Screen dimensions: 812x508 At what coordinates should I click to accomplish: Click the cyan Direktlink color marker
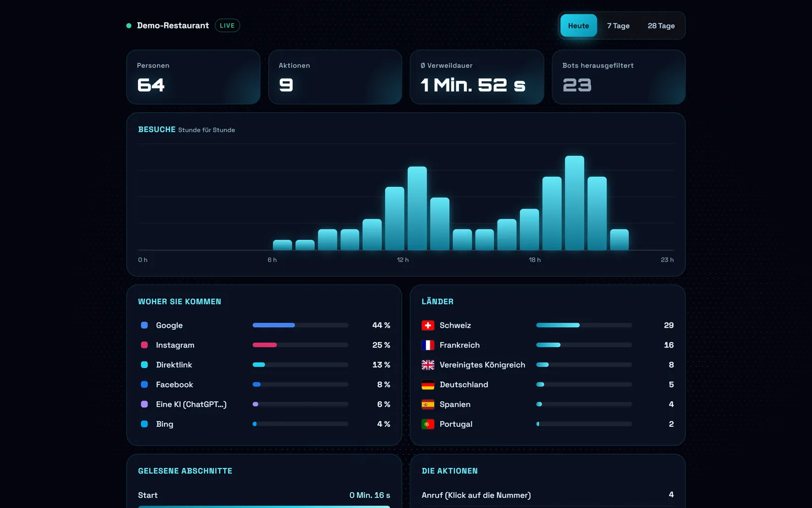click(x=144, y=365)
